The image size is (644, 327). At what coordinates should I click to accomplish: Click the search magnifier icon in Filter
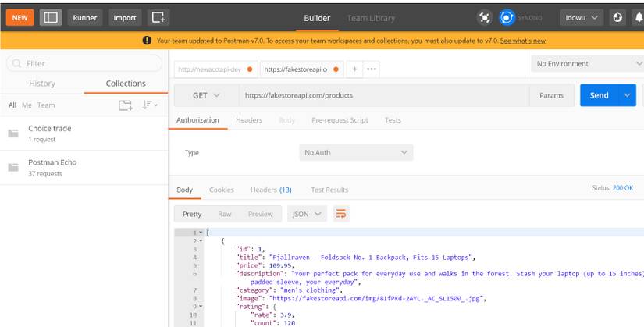(17, 63)
